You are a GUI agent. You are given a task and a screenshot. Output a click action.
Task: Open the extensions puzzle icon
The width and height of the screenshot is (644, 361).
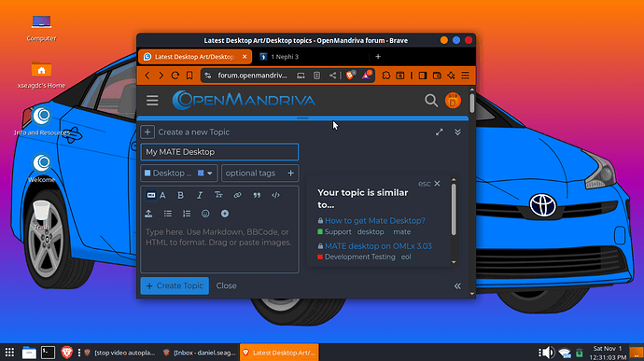385,76
